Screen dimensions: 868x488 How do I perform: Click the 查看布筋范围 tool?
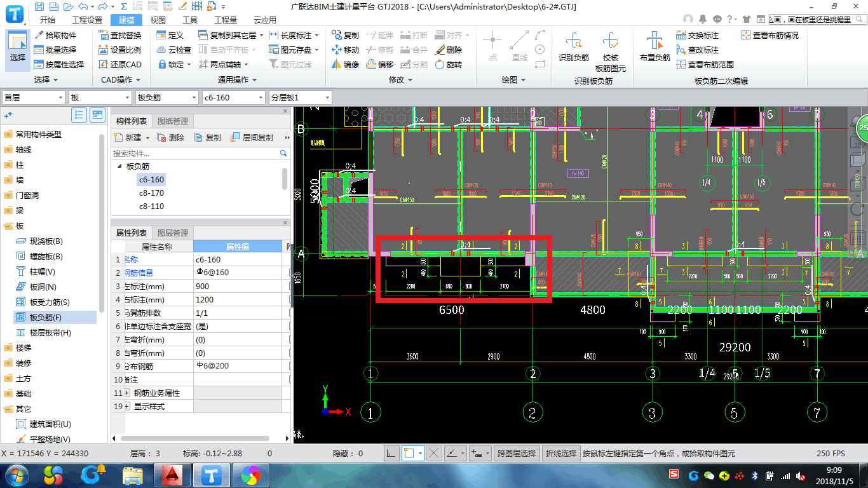705,64
